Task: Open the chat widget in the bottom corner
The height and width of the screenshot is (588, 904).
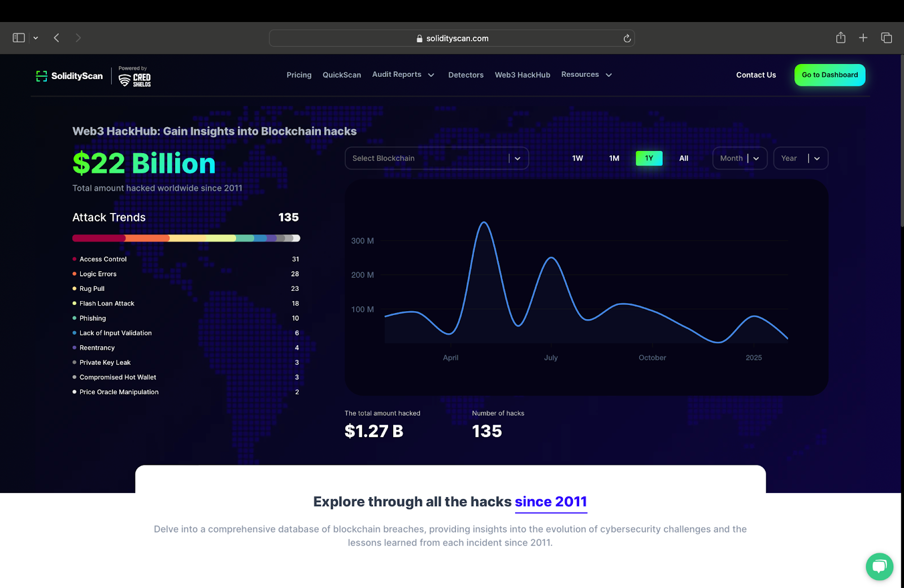Action: click(x=879, y=567)
